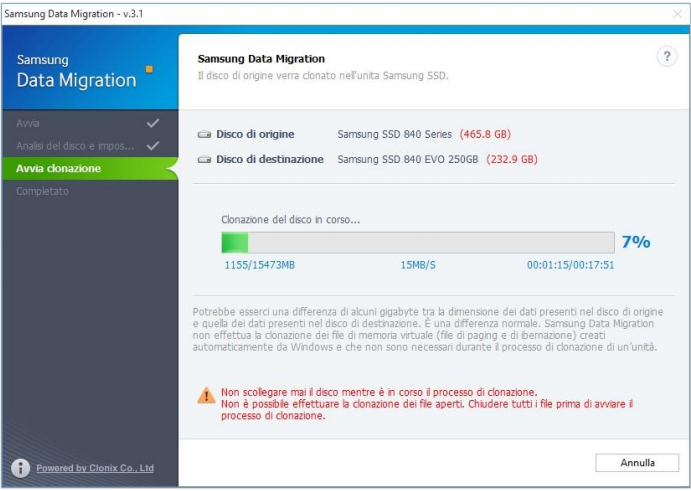The height and width of the screenshot is (491, 691).
Task: Select the Avvia step in sidebar
Action: 90,123
